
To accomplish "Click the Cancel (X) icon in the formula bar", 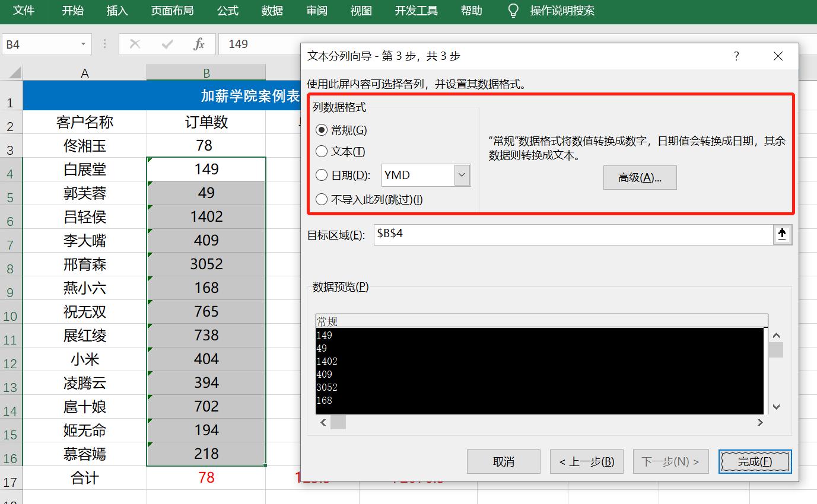I will click(135, 44).
